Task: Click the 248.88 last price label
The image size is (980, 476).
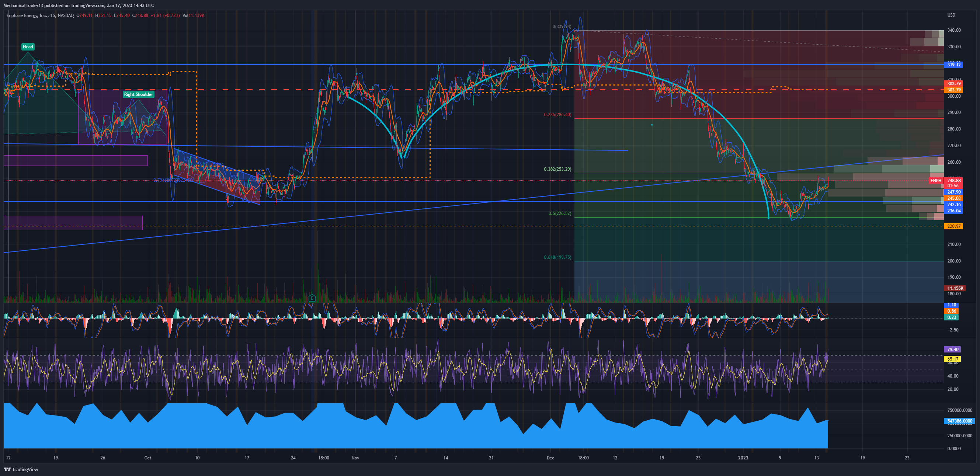Action: click(x=953, y=180)
